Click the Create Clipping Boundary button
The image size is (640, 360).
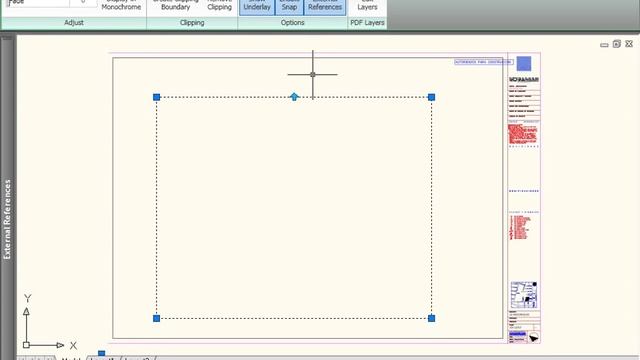tap(176, 5)
